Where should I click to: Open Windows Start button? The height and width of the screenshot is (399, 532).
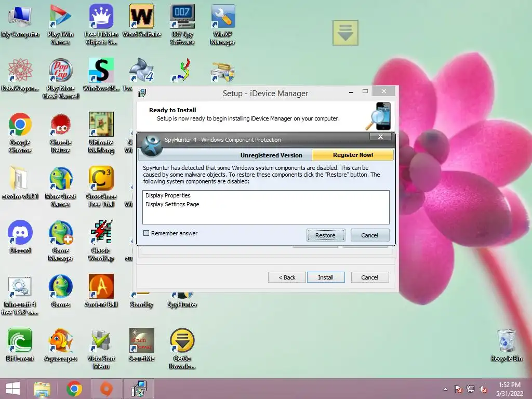13,389
